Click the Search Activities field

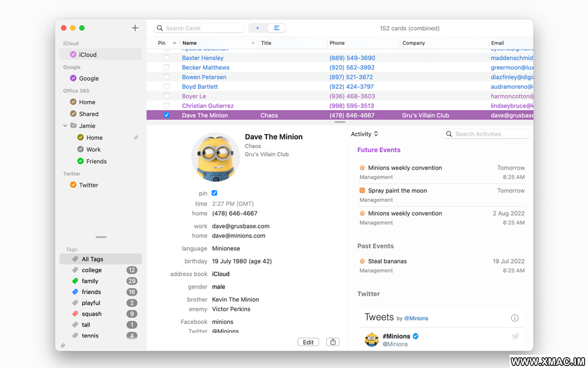click(x=486, y=134)
